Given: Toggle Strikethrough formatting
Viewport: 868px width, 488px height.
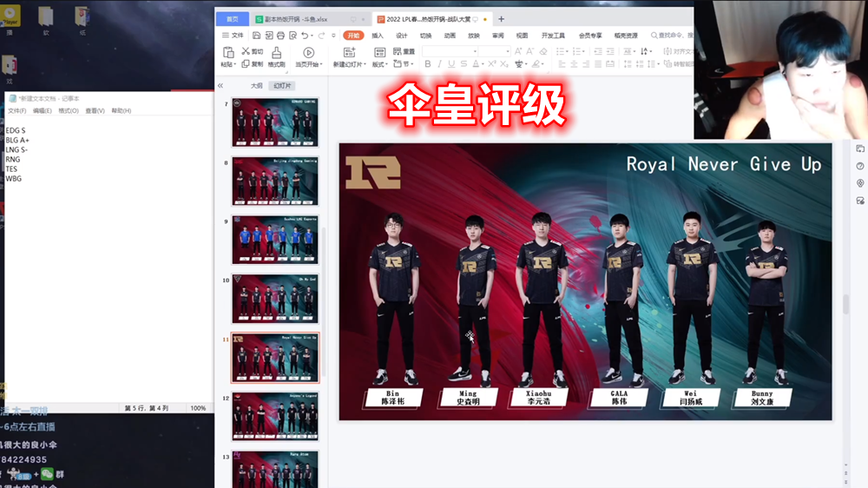Looking at the screenshot, I should click(x=464, y=64).
